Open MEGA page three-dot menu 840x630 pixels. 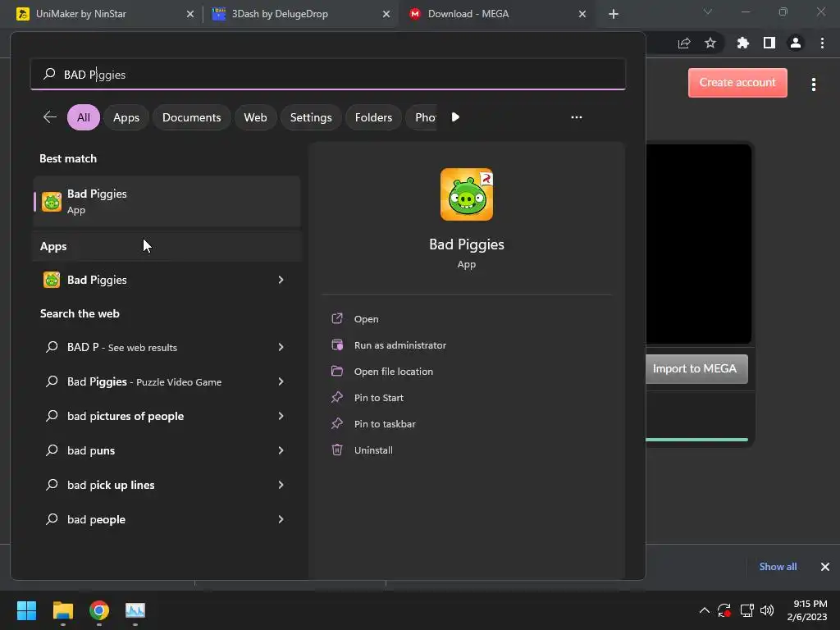pyautogui.click(x=814, y=84)
